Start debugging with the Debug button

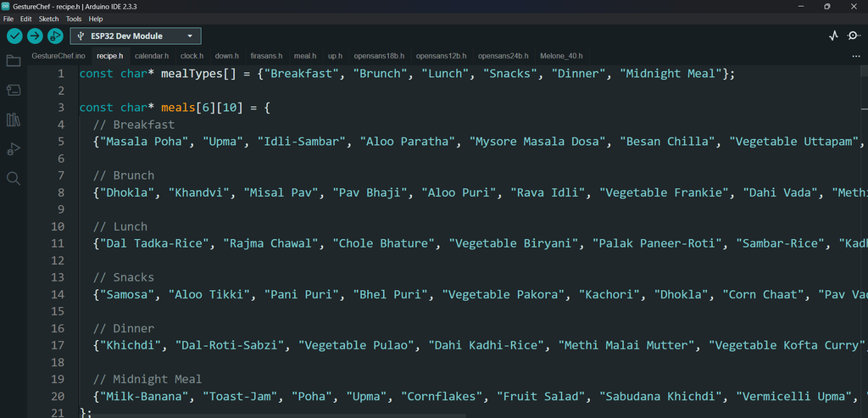tap(55, 36)
